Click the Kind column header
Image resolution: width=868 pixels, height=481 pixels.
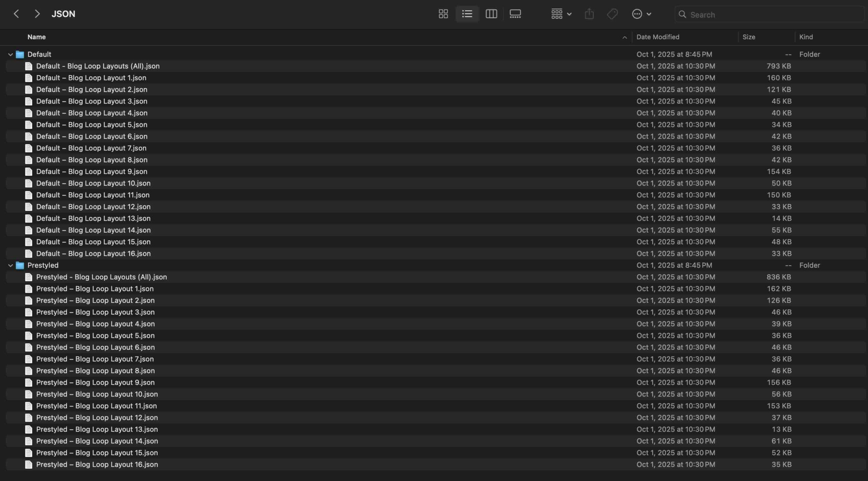tap(806, 37)
